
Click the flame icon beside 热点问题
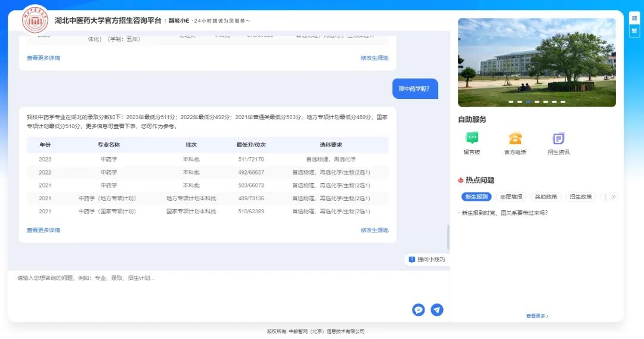coord(461,180)
